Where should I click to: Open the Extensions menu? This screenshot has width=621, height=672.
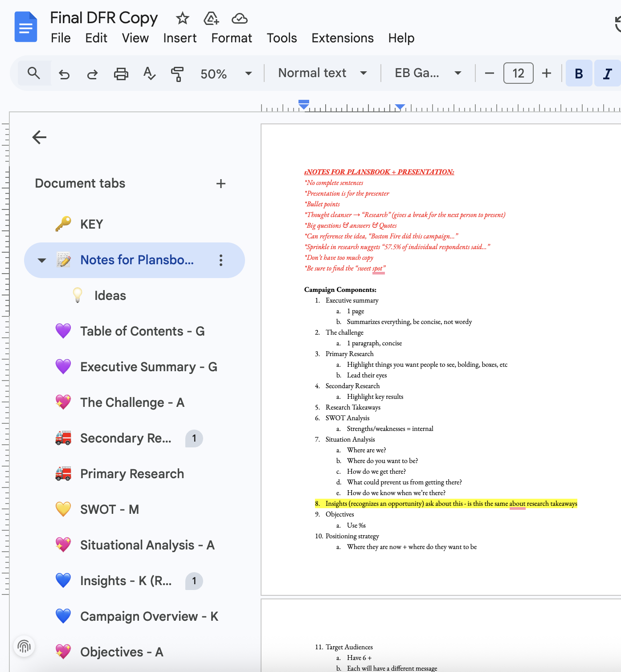(x=343, y=38)
